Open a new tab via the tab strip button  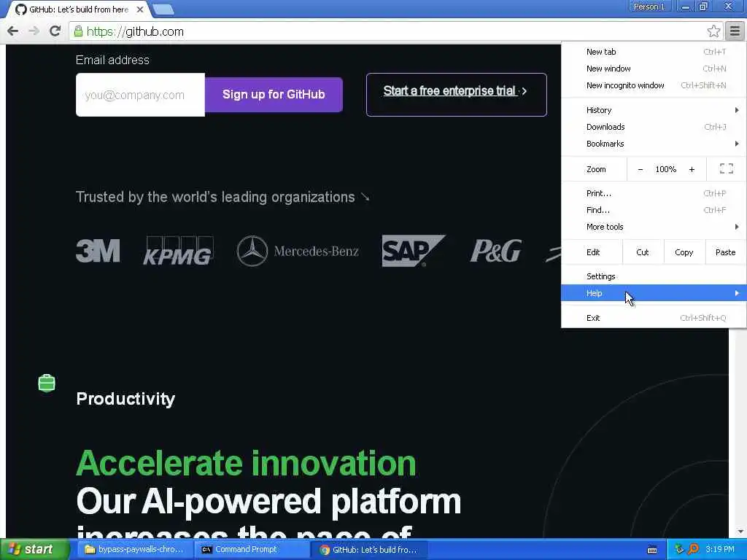163,9
